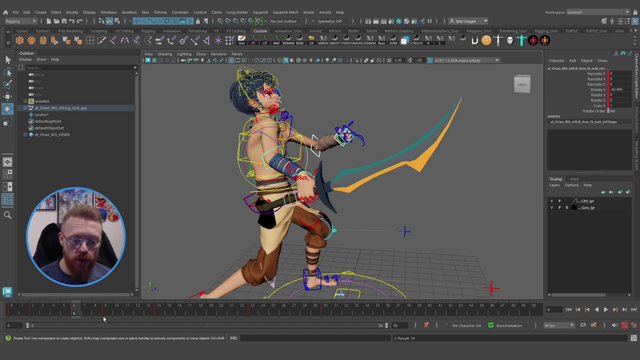Activate the highlighted Rotate tool
640x360 pixels.
point(7,109)
